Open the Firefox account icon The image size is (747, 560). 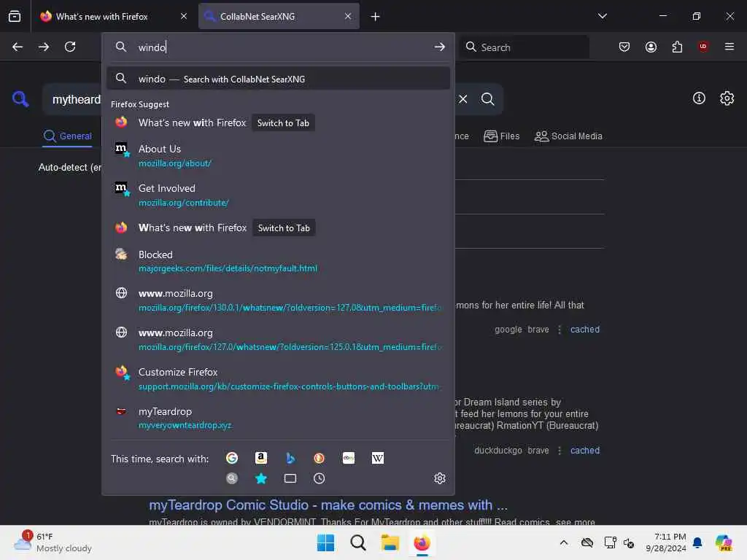(x=651, y=47)
